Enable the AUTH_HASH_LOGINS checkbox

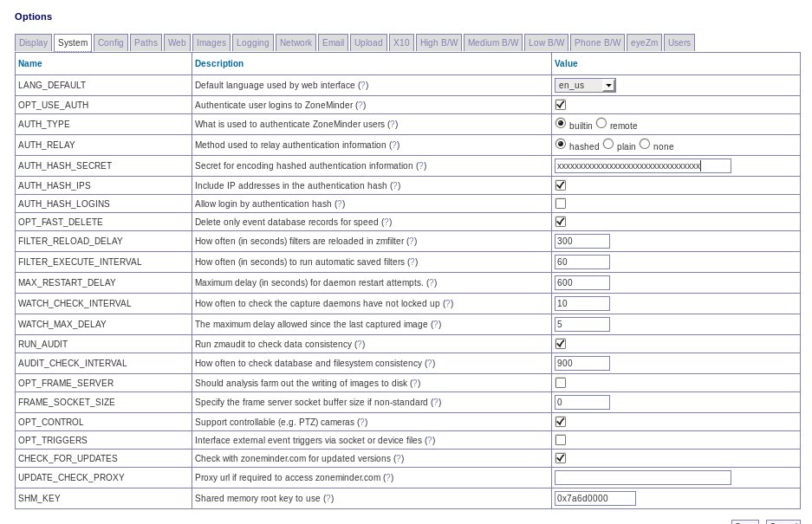tap(561, 204)
